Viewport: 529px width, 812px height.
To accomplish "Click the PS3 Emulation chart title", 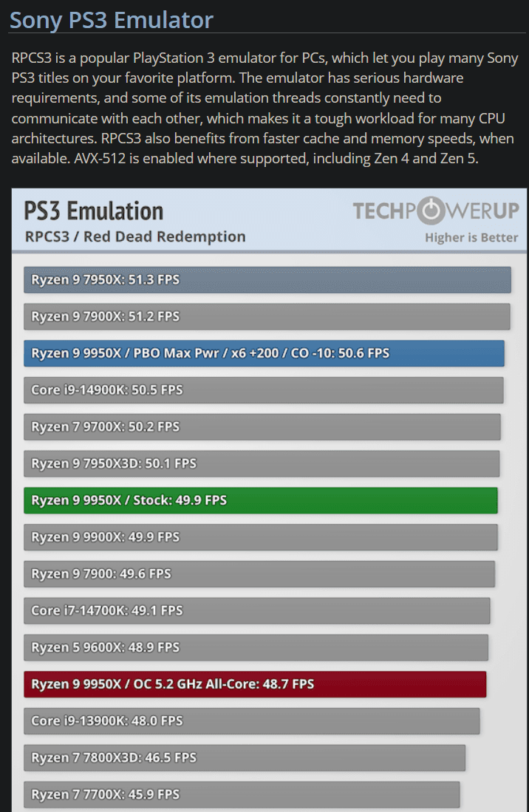I will click(94, 211).
